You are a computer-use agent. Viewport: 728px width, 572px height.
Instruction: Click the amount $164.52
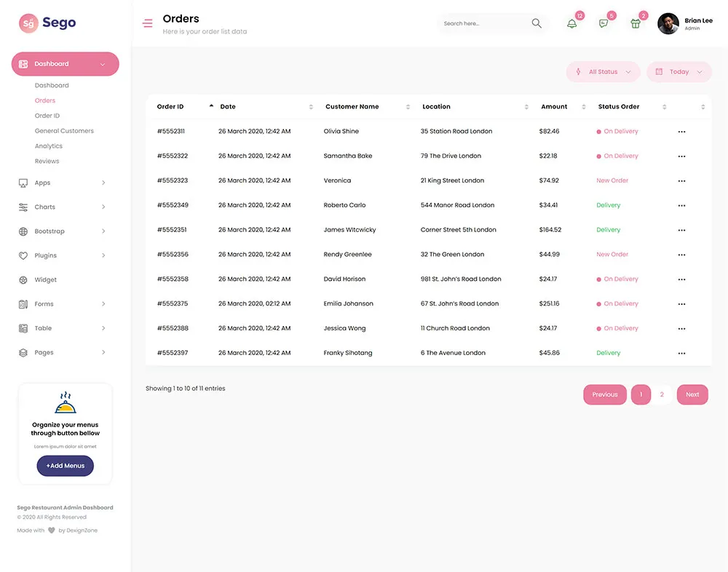(x=550, y=230)
